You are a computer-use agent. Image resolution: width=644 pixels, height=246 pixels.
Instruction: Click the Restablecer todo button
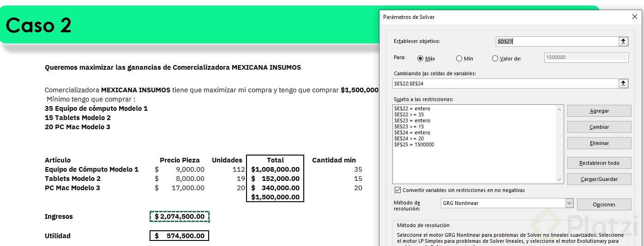coord(599,163)
